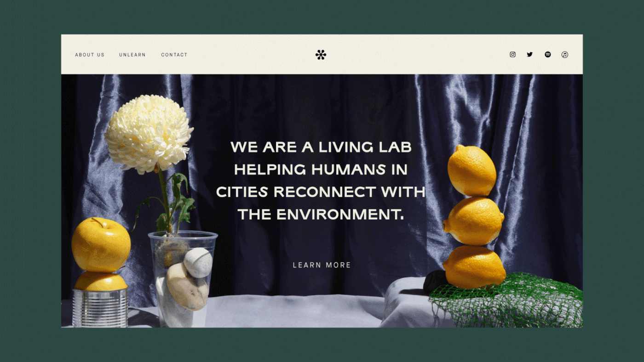Screen dimensions: 644x362
Task: Click the asterisk logo in header
Action: point(321,55)
